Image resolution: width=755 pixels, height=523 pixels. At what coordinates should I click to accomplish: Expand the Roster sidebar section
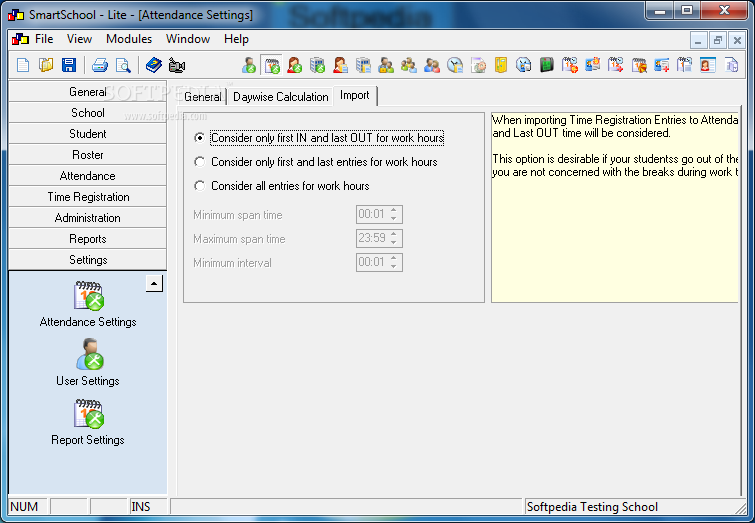(x=88, y=155)
